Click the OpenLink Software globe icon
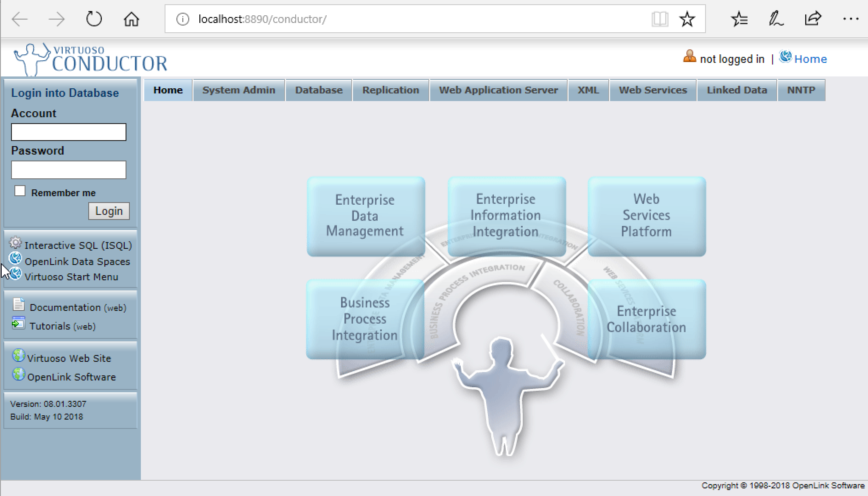868x496 pixels. pos(18,374)
